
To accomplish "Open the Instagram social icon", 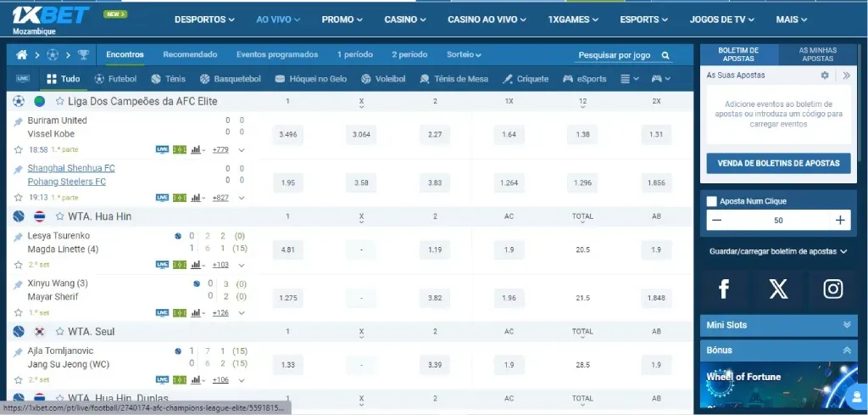I will coord(832,289).
